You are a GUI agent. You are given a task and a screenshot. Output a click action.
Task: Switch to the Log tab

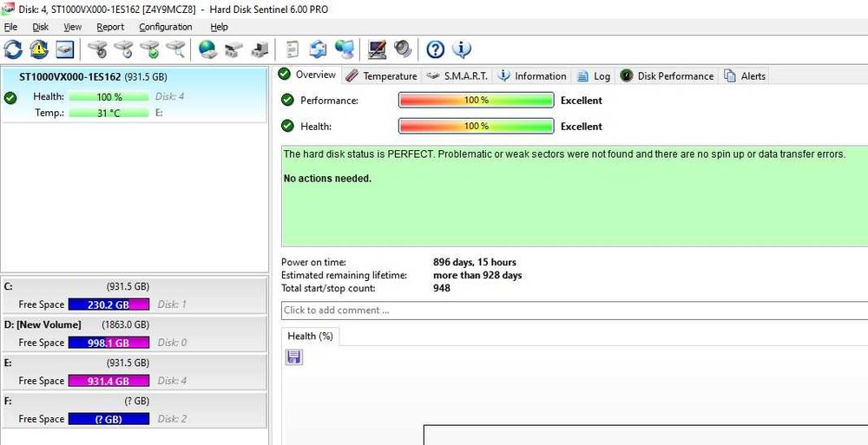(594, 75)
